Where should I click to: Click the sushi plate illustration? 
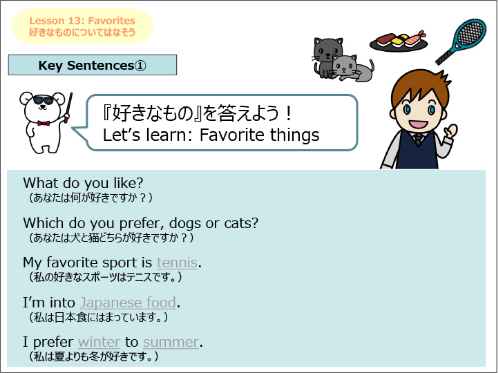399,41
